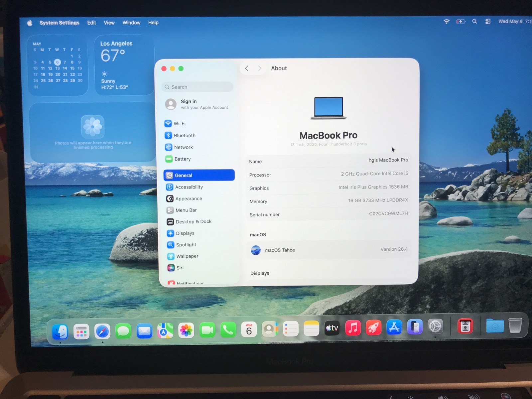Viewport: 532px width, 399px height.
Task: Open Notes from the Dock
Action: point(312,329)
